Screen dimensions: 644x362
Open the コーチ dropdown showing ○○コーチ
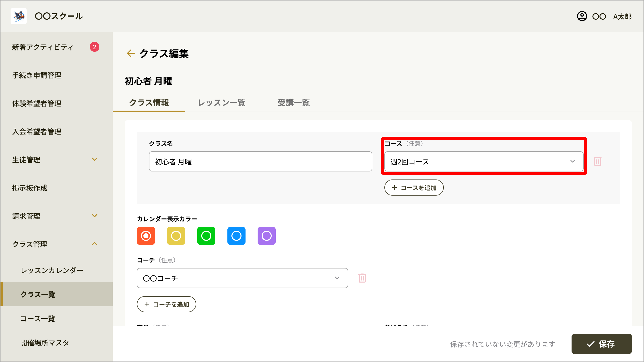pyautogui.click(x=243, y=278)
